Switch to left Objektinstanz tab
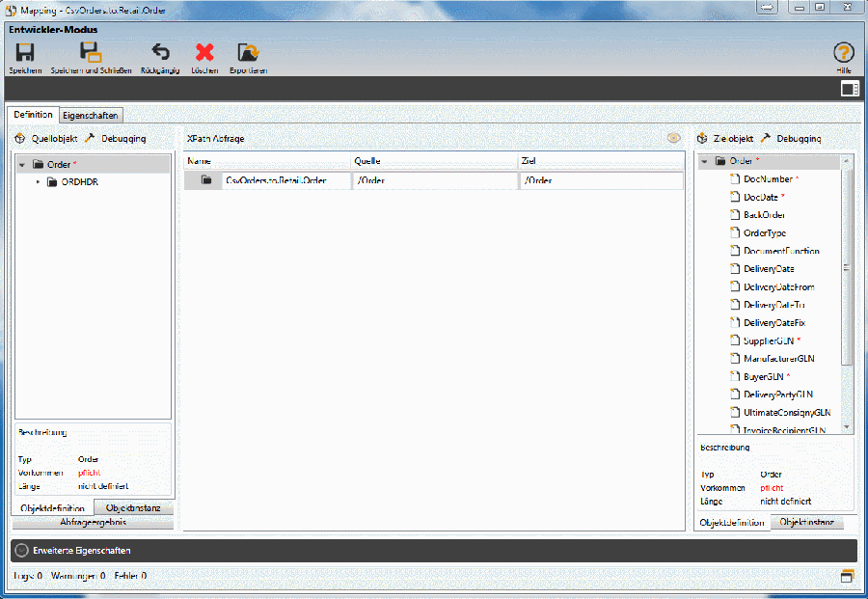 pos(133,507)
